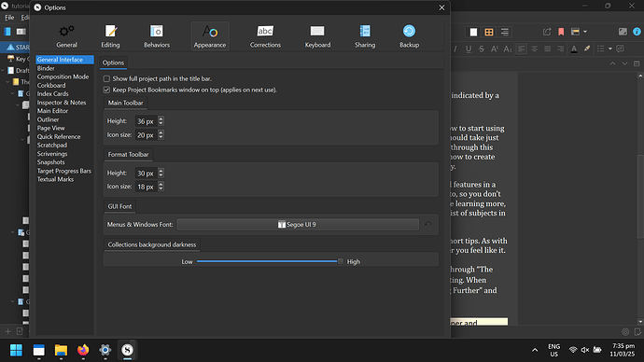The image size is (644, 362).
Task: Click the highlighter icon
Action: [587, 49]
